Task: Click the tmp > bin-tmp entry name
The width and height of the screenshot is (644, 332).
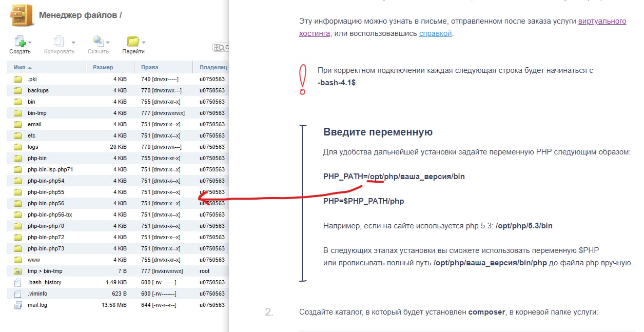Action: point(45,271)
